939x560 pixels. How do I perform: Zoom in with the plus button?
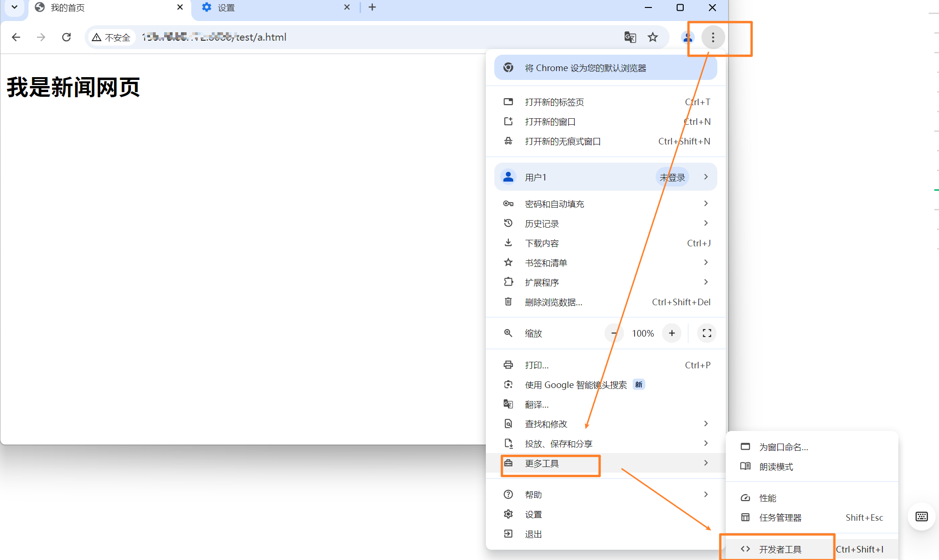[x=672, y=333]
